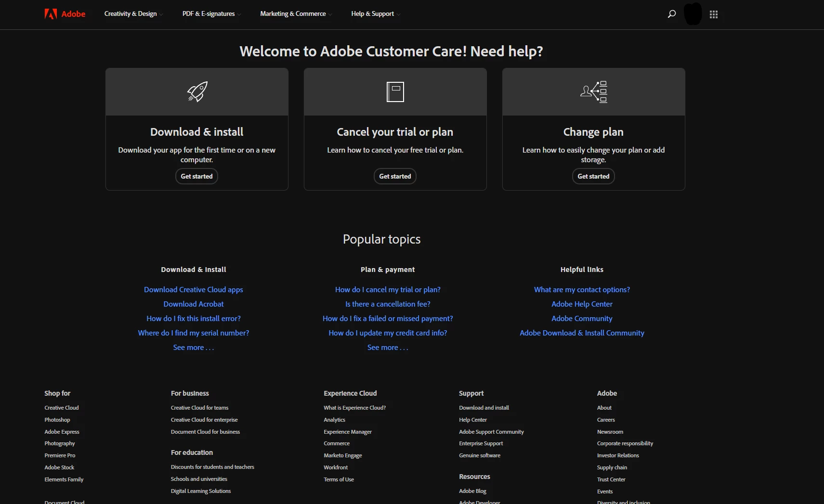Image resolution: width=824 pixels, height=504 pixels.
Task: Open the search magnifier icon
Action: click(672, 14)
